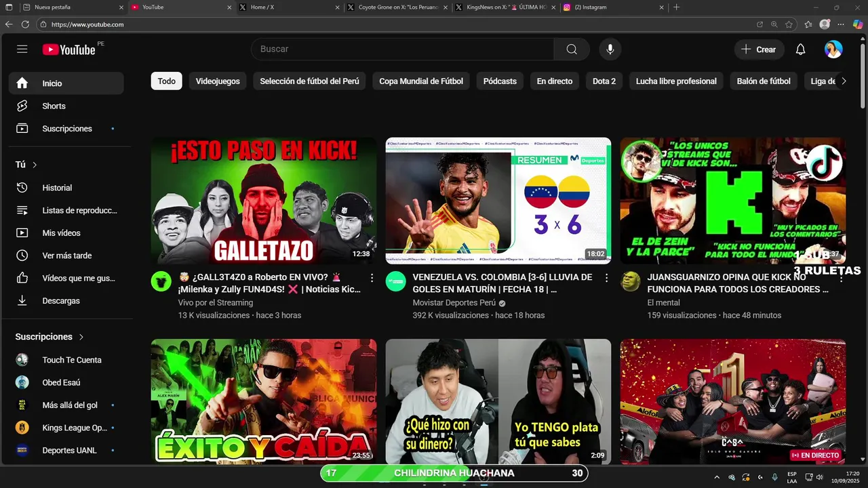Open Deportes UANL subscription channel
Viewport: 868px width, 488px height.
point(66,450)
